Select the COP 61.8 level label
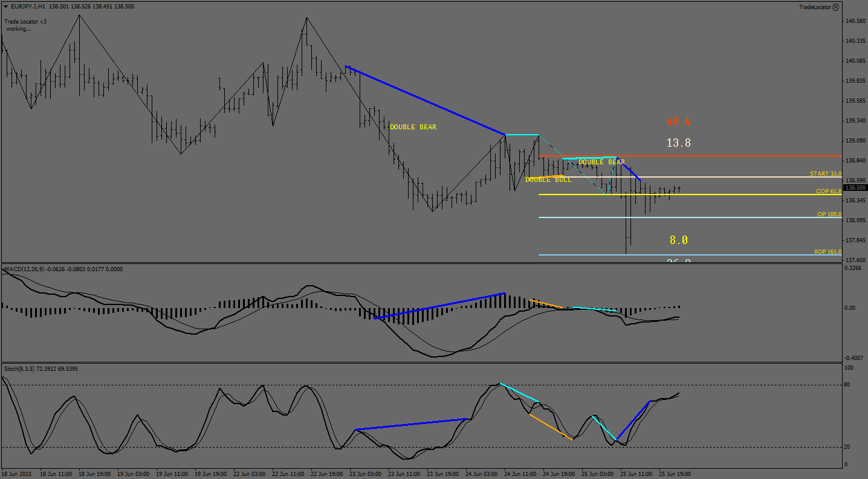868x479 pixels. (x=828, y=191)
